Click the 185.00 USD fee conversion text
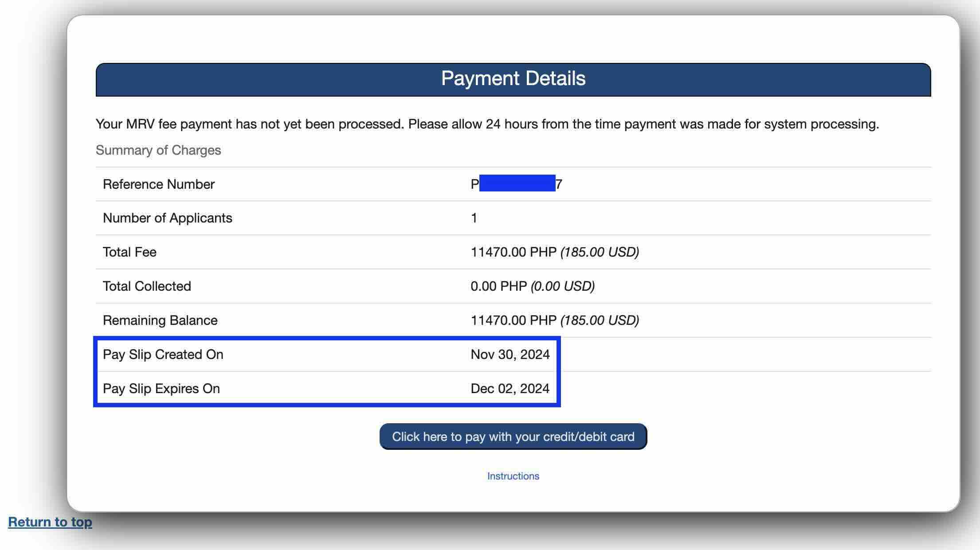The width and height of the screenshot is (980, 550). point(600,252)
